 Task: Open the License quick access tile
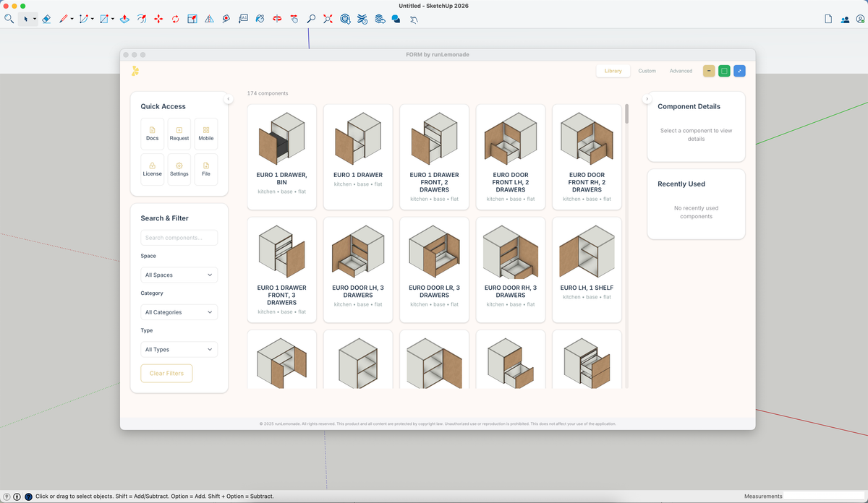(x=152, y=169)
